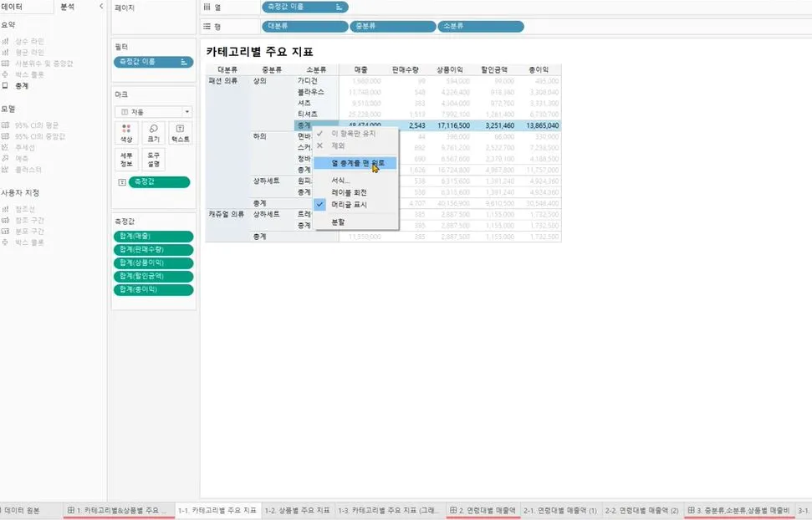This screenshot has height=520, width=812.
Task: Select 분포 구간 under 사용자 지정
Action: 29,231
